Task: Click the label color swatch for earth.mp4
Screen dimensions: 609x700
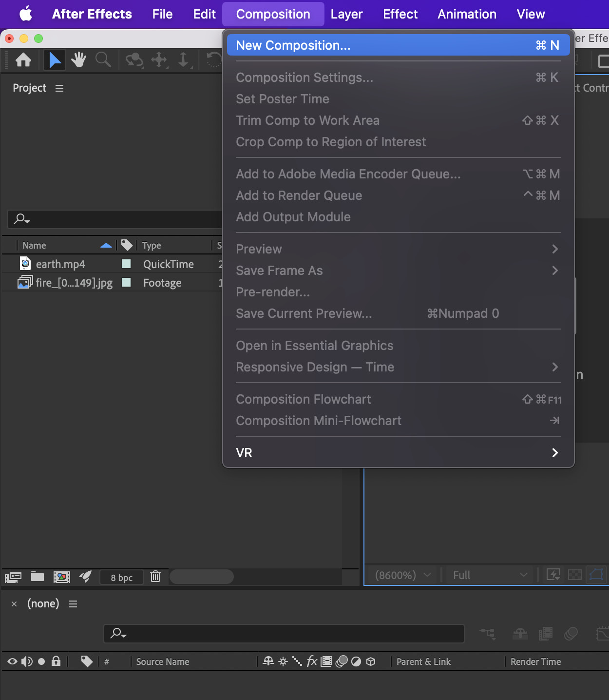Action: tap(126, 264)
